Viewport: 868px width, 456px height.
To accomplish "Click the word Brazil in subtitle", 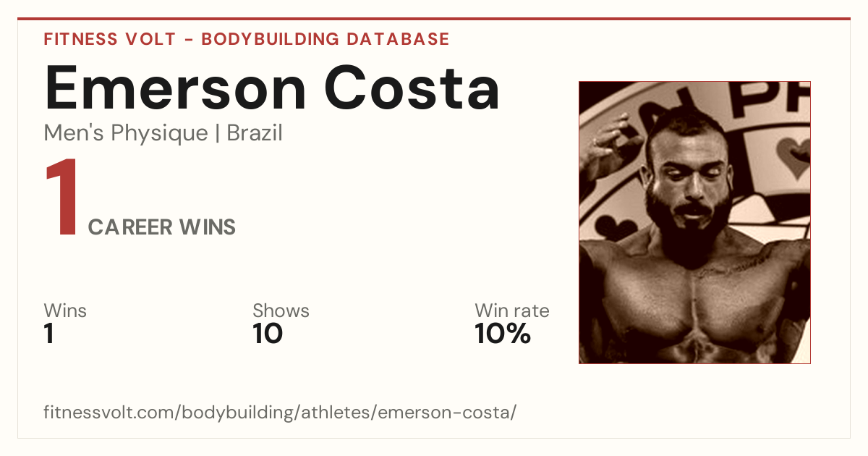I will pos(255,133).
